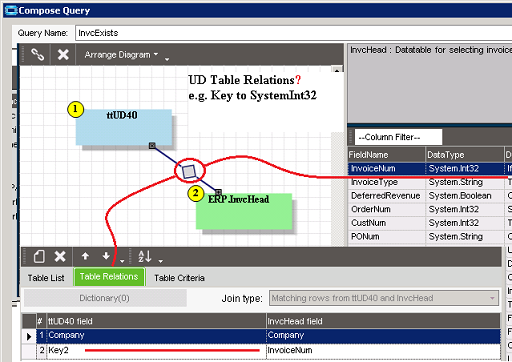Click System.Boolean data type cell

[x=465, y=196]
